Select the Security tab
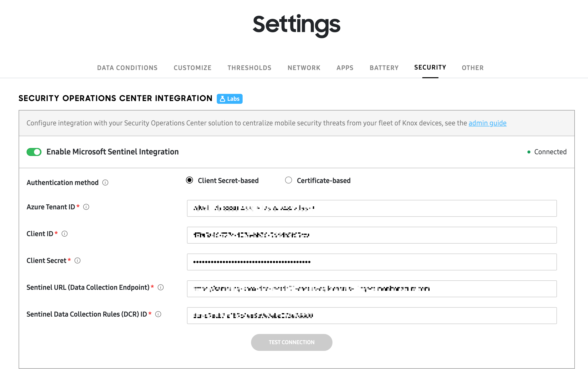Image resolution: width=588 pixels, height=369 pixels. click(430, 68)
